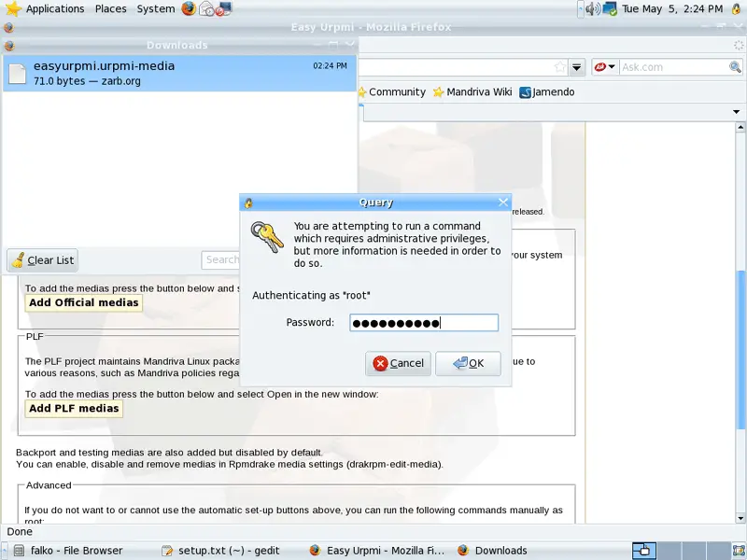Select easyurpmi.urpmi-media download entry
This screenshot has width=747, height=560.
[x=179, y=74]
